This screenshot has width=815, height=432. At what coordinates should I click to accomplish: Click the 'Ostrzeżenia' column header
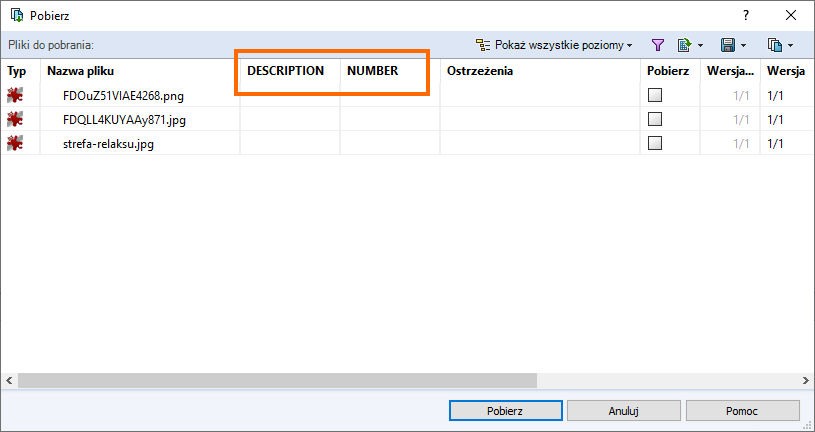pyautogui.click(x=480, y=71)
